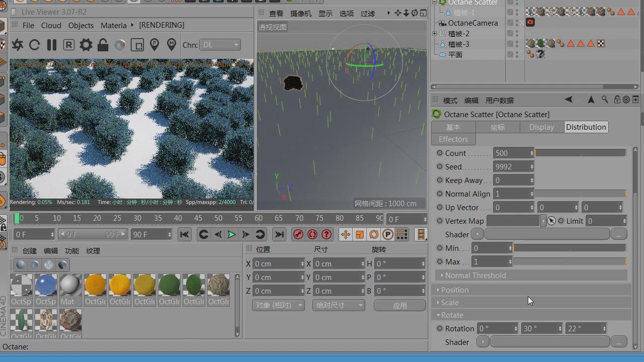Toggle the parameter keyframe P icon
644x362 pixels.
(x=387, y=234)
